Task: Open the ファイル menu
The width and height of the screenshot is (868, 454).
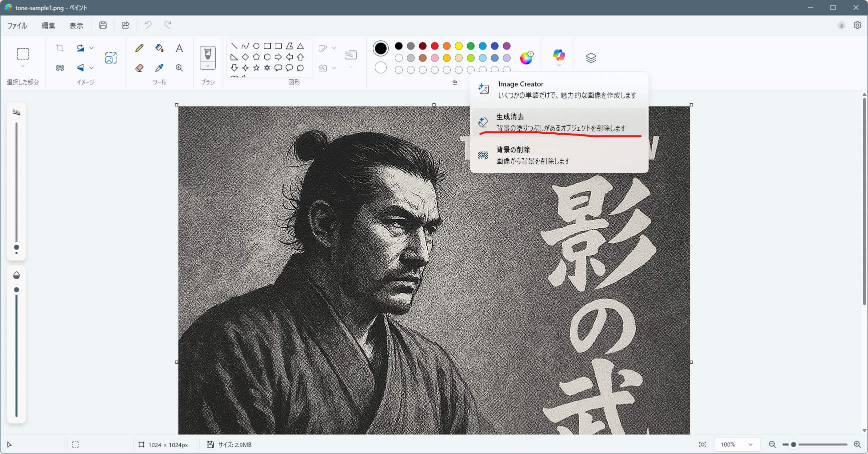Action: coord(17,25)
